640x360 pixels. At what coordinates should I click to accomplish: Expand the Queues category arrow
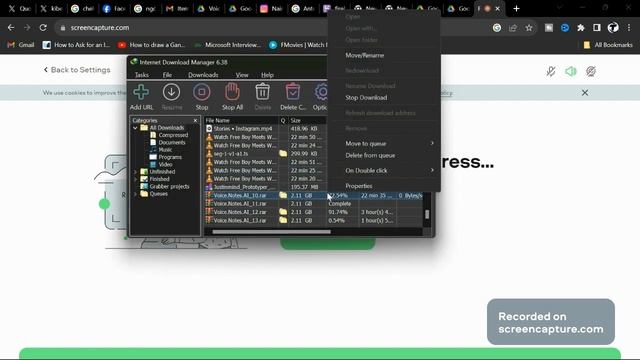pyautogui.click(x=135, y=194)
